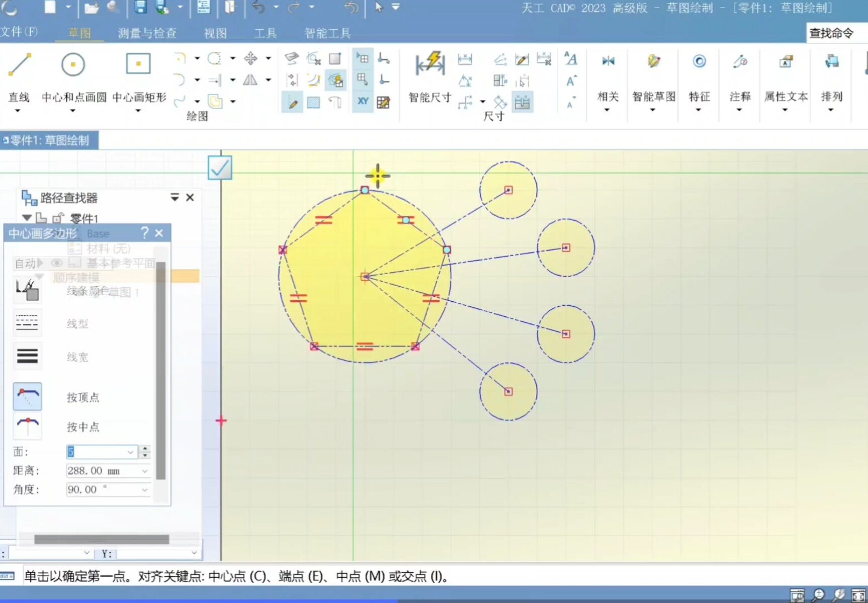The height and width of the screenshot is (603, 868).
Task: Select the 零件1: 草图绘制 document tab
Action: [49, 140]
